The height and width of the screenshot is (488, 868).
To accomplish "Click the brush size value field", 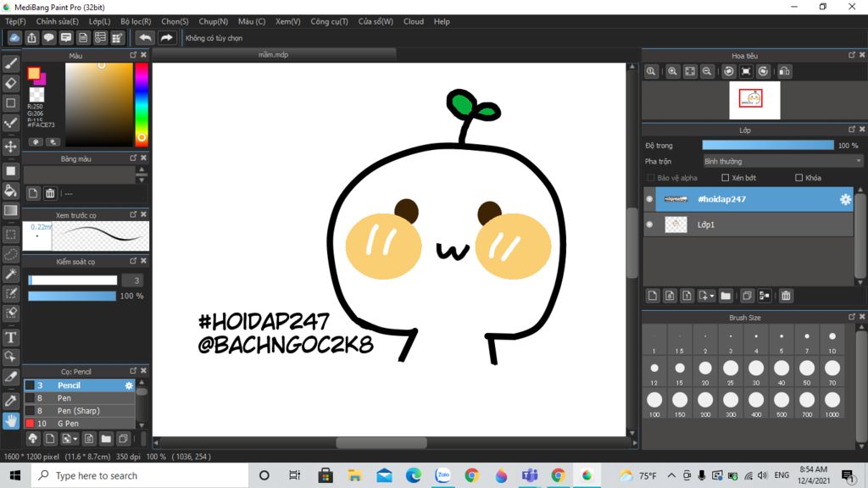I will (x=132, y=280).
